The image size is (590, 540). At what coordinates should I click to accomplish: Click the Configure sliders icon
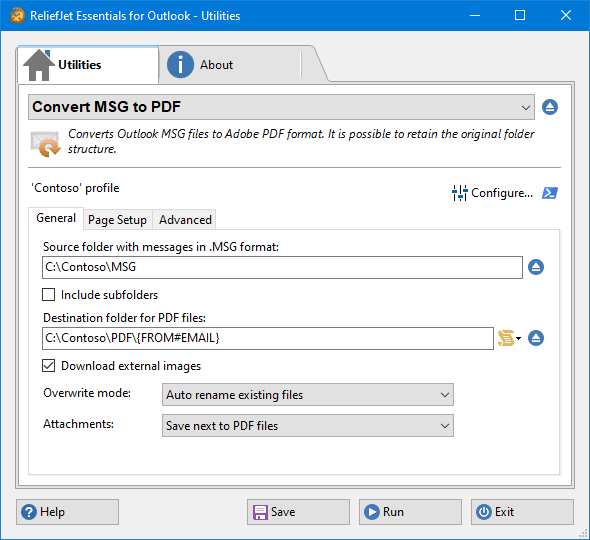tap(460, 193)
